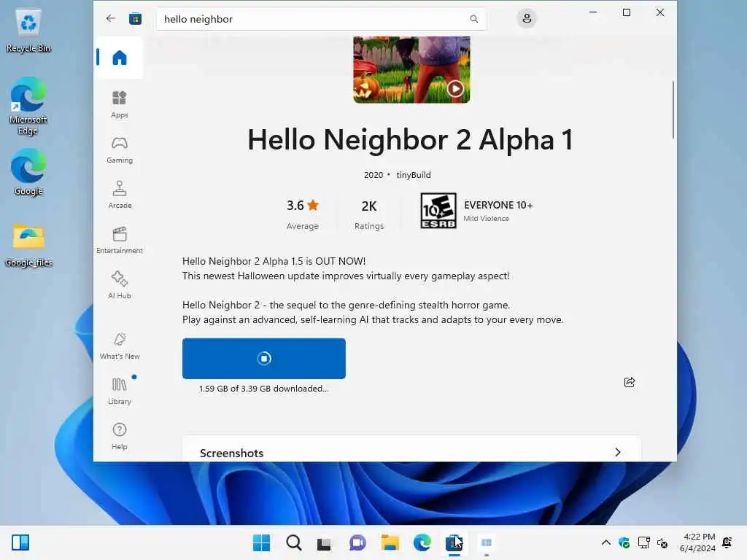Open Windows Security tray icon
The width and height of the screenshot is (747, 560).
tap(624, 542)
